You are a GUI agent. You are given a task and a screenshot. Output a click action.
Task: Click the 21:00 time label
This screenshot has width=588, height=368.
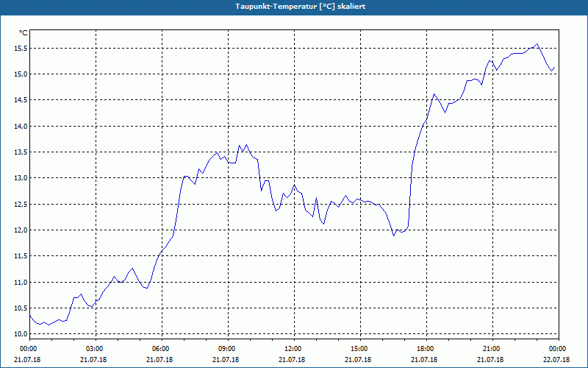[492, 349]
